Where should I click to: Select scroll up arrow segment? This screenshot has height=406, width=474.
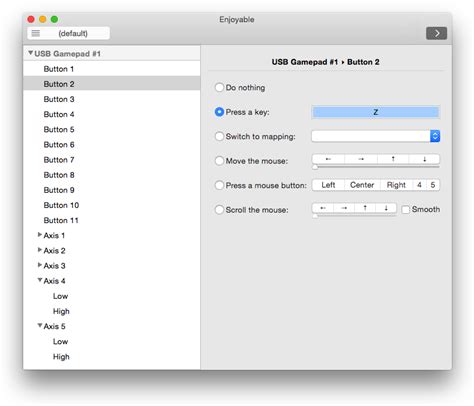365,208
